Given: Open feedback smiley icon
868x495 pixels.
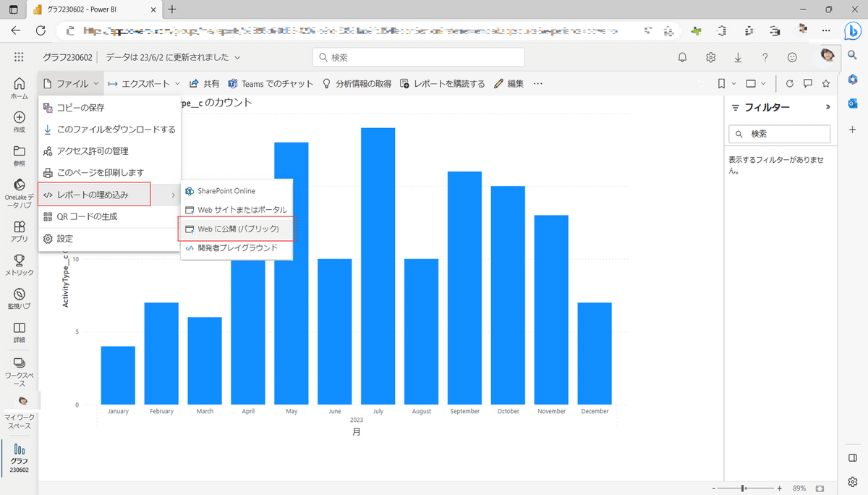Looking at the screenshot, I should [x=793, y=57].
